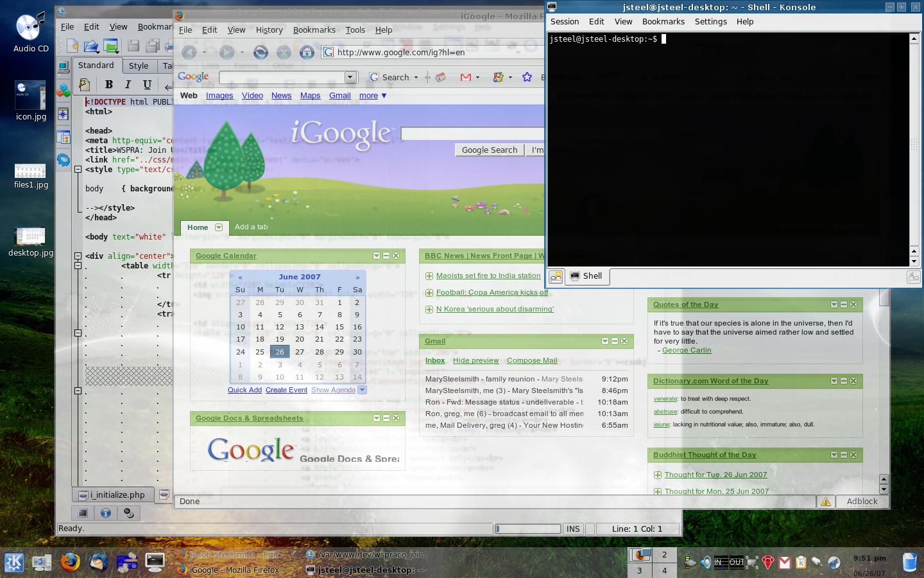Collapse the style tag fold marker in Quanta
Viewport: 924px width, 578px height.
[78, 170]
